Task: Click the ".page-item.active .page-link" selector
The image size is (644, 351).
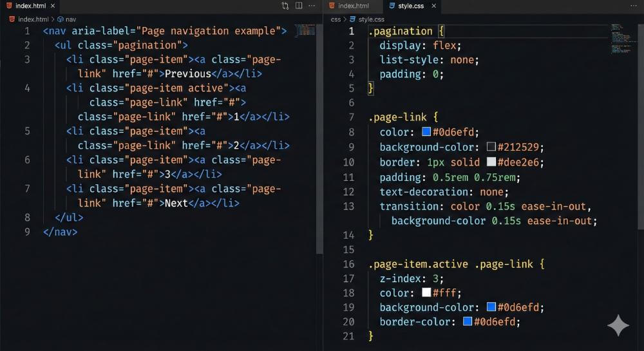Action: click(451, 265)
